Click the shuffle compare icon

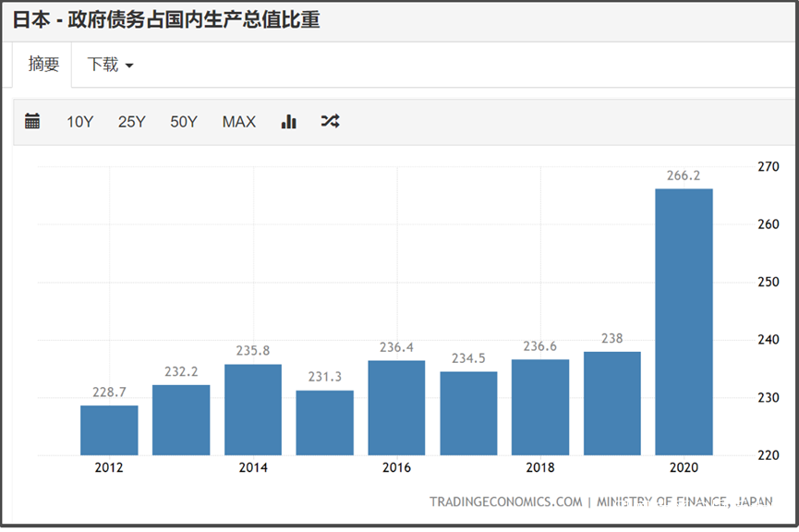click(x=330, y=121)
